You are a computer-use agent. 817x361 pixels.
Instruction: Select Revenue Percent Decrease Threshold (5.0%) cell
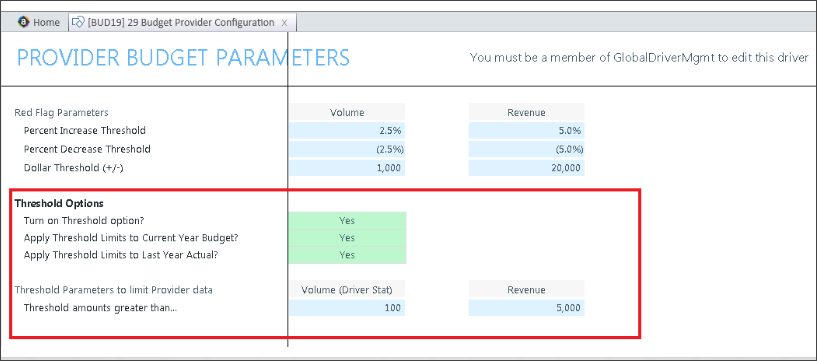526,149
